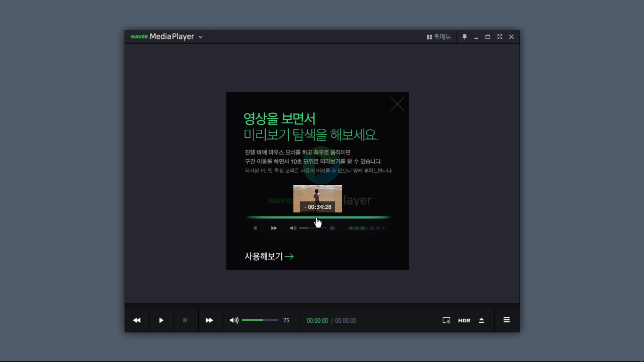Click the beach preview thumbnail

(x=318, y=198)
